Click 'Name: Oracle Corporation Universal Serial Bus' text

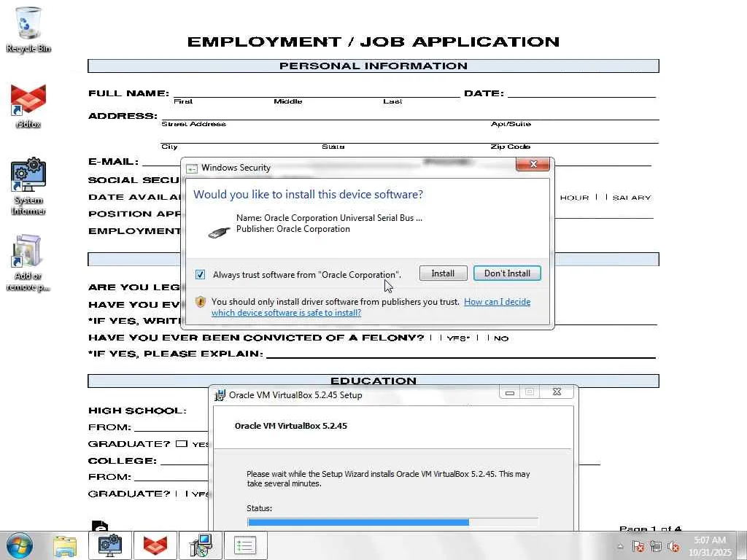coord(329,218)
